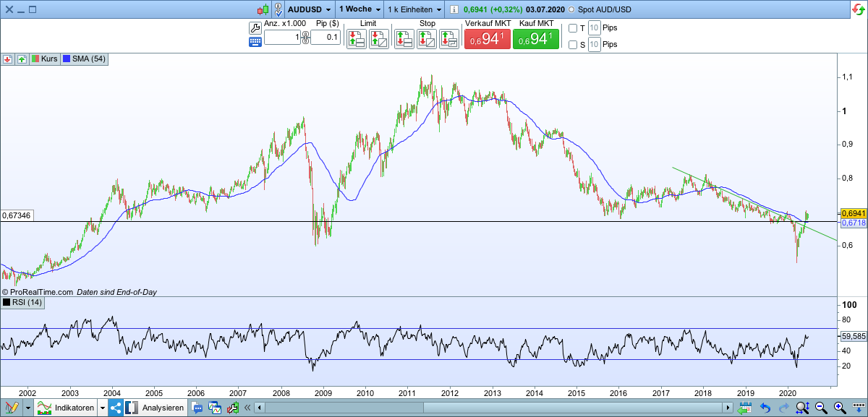Viewport: 868px width, 417px height.
Task: Open the chart properties wrench-candle icon
Action: point(233,408)
